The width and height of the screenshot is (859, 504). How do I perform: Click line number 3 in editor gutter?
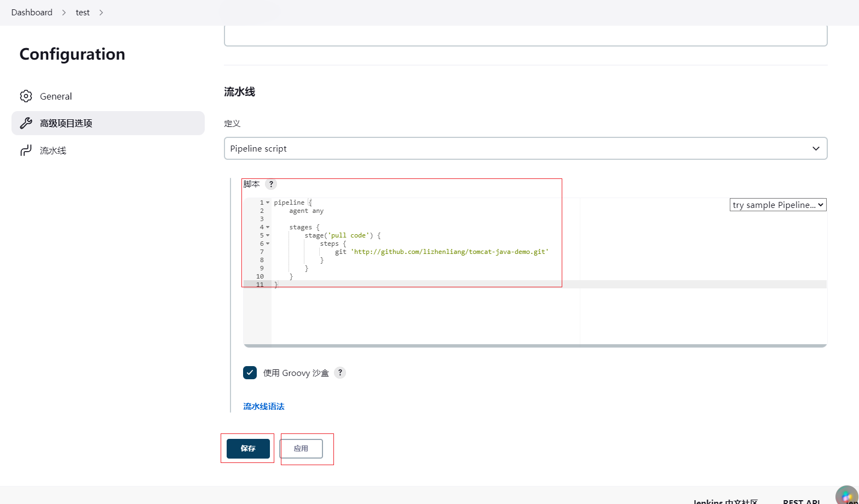262,219
